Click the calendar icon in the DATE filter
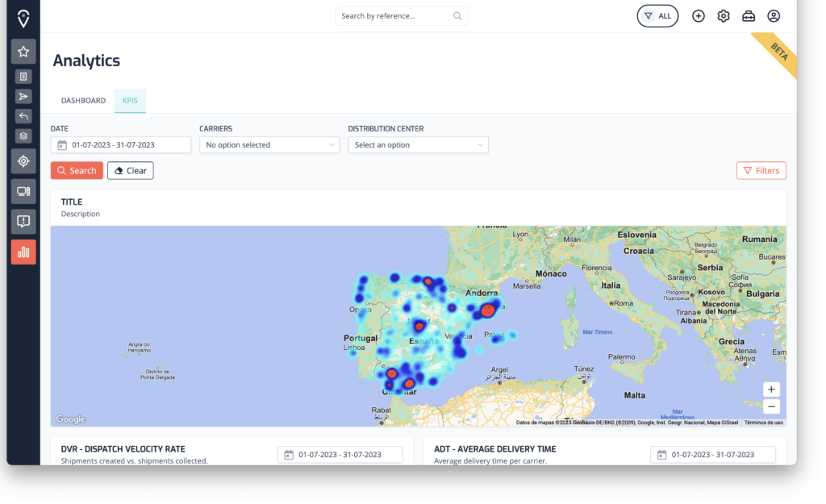 pos(62,145)
